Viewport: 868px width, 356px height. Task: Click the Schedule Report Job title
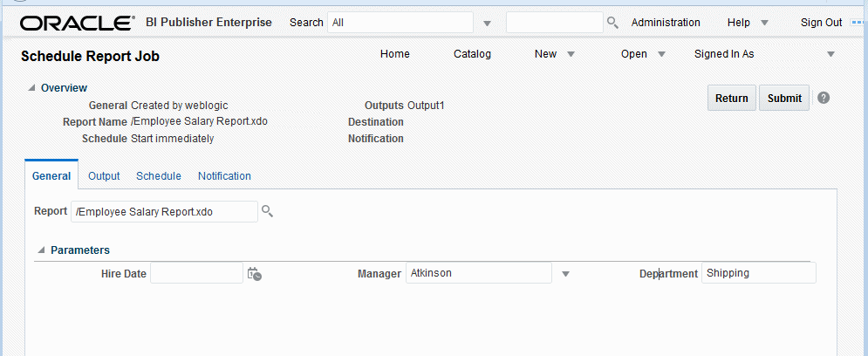[x=90, y=57]
